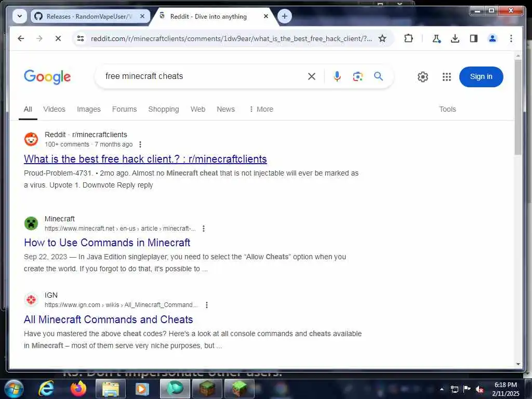The height and width of the screenshot is (399, 532).
Task: Switch to the Releases RandomVapeUser tab
Action: pyautogui.click(x=90, y=16)
